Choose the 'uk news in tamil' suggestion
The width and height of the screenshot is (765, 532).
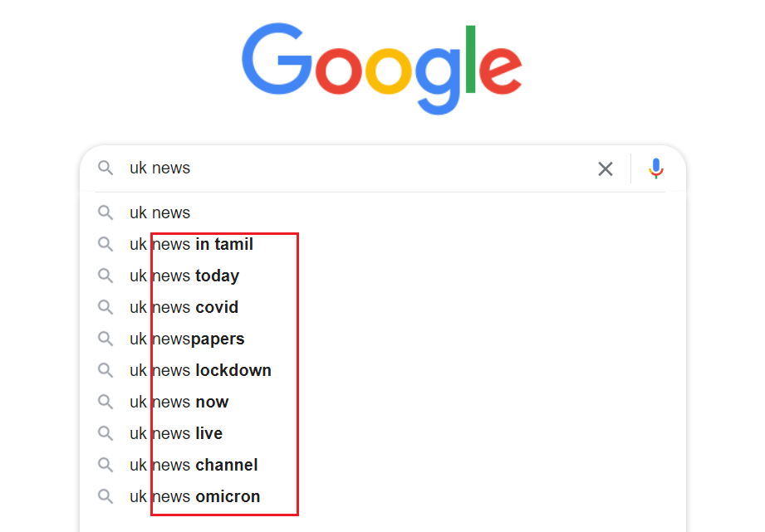pyautogui.click(x=192, y=245)
